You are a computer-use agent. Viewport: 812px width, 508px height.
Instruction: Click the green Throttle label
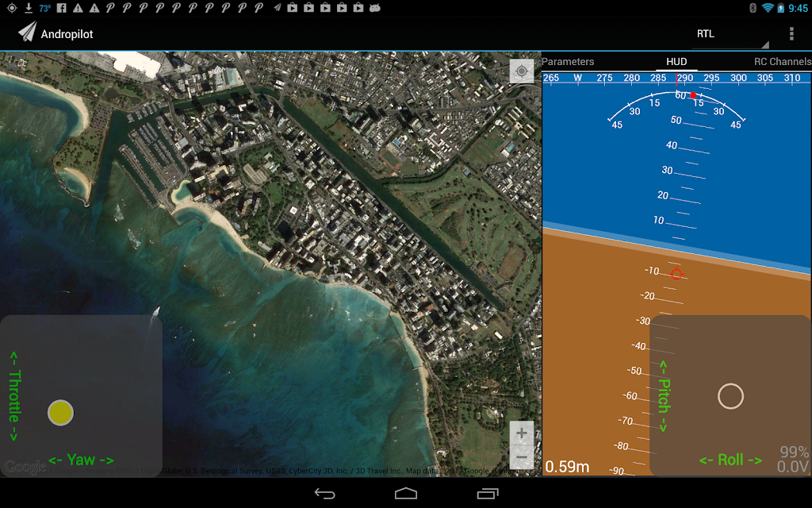(14, 396)
